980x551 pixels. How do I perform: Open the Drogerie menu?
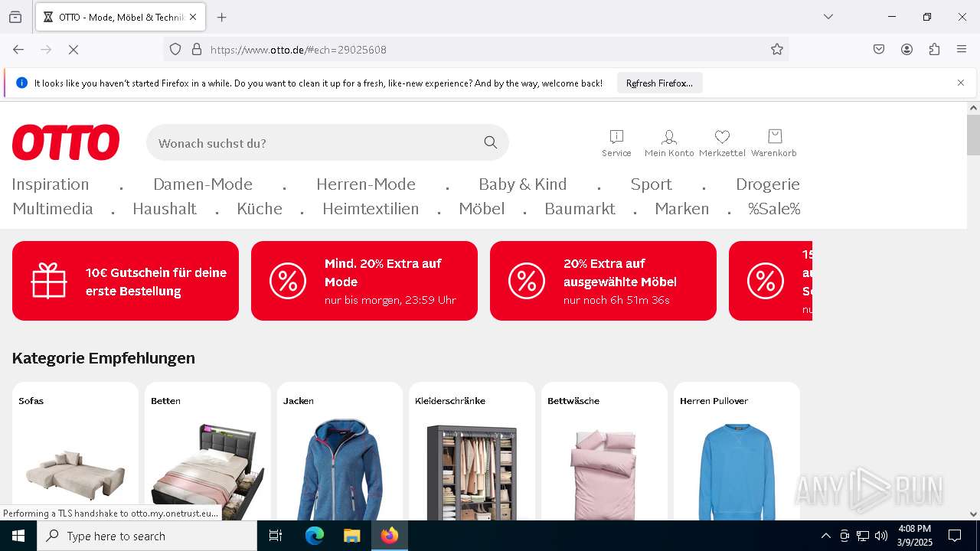[768, 184]
